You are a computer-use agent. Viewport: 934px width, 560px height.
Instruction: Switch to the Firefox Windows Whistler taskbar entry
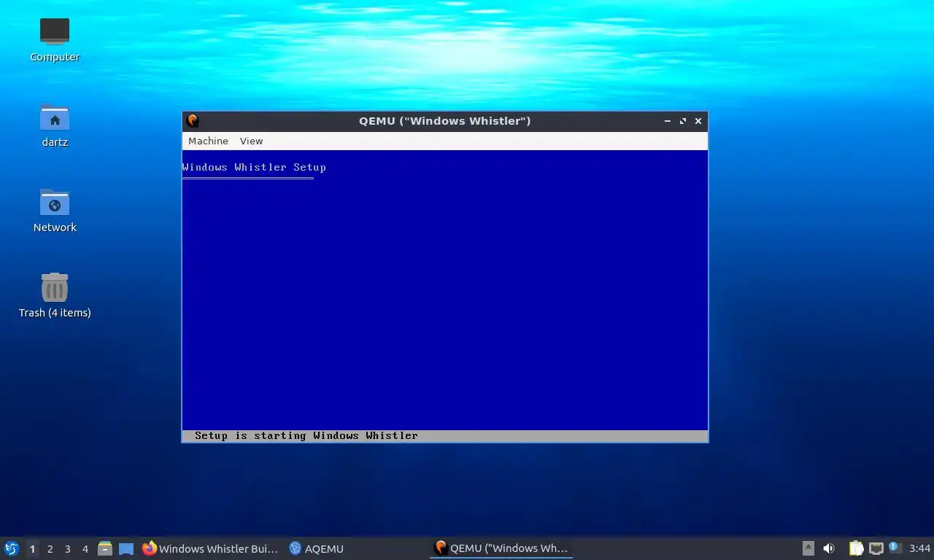[x=210, y=548]
